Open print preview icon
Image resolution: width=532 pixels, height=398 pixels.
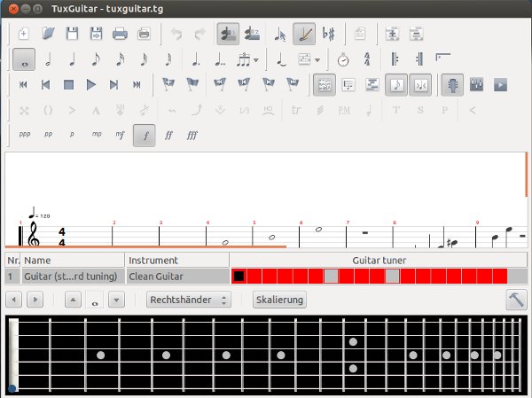(145, 34)
